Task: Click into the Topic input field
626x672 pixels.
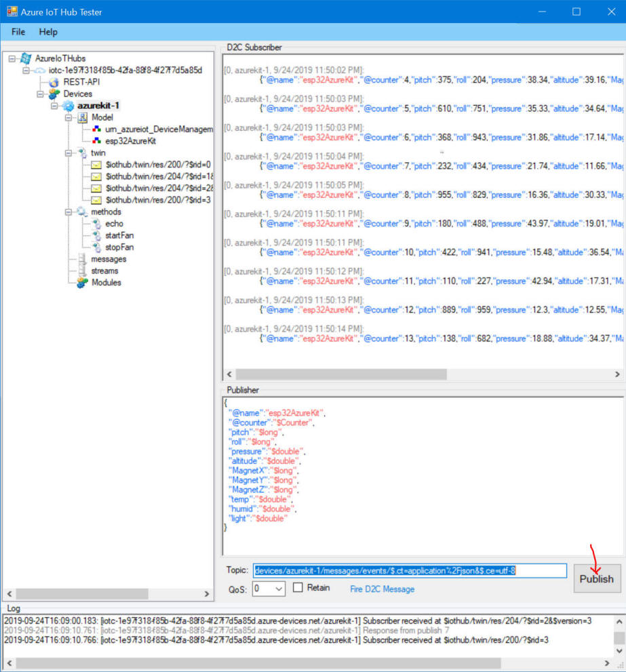Action: (410, 570)
